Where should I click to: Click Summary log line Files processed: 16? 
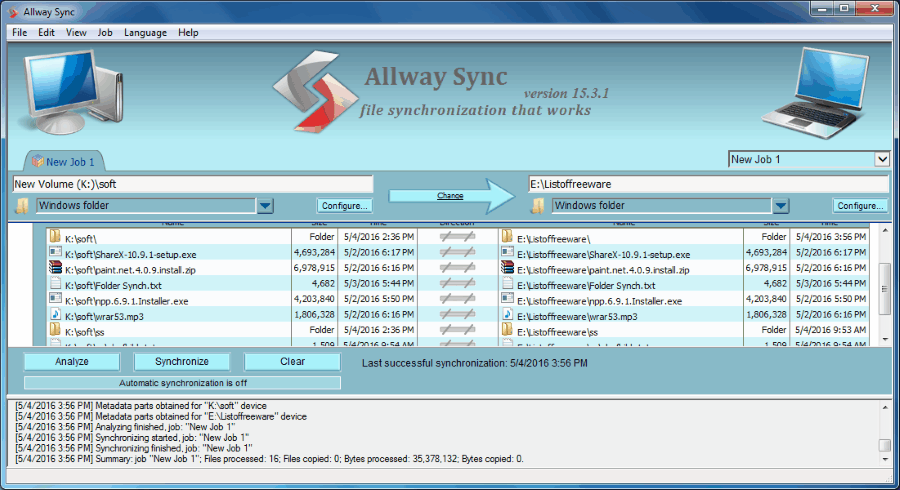point(269,459)
